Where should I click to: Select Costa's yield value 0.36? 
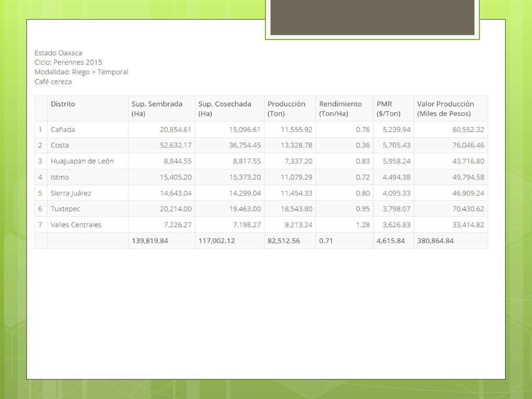coord(363,145)
